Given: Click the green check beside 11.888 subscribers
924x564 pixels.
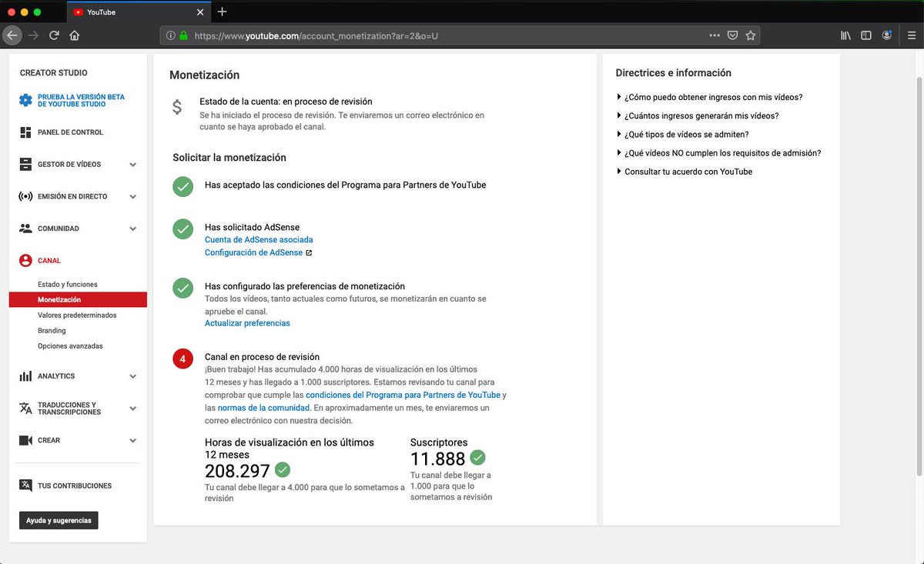Looking at the screenshot, I should [478, 457].
